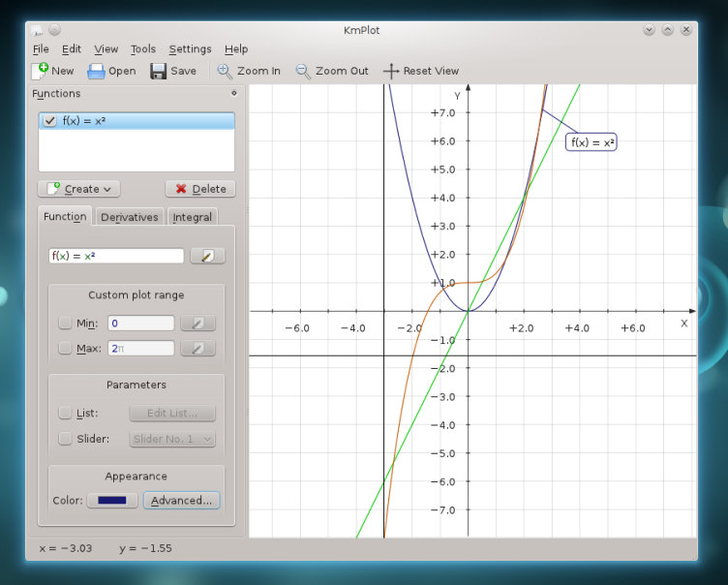Click the Zoom In magnifier icon
Screen dimensions: 728x585
point(225,71)
